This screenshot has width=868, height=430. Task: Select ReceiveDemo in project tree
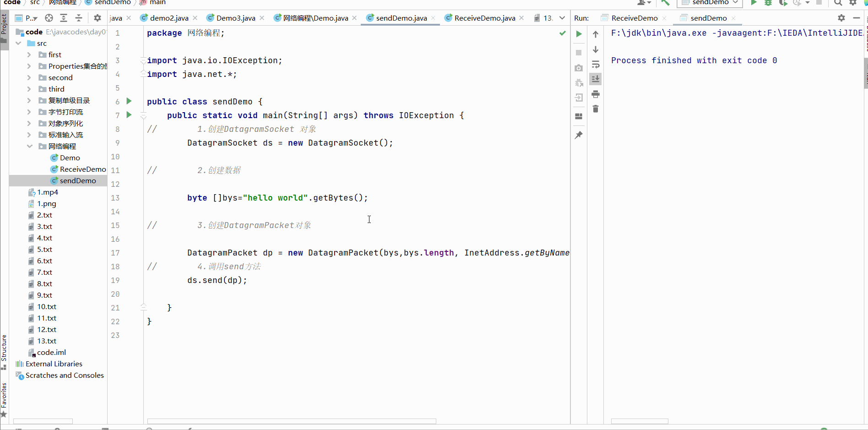[x=78, y=169]
